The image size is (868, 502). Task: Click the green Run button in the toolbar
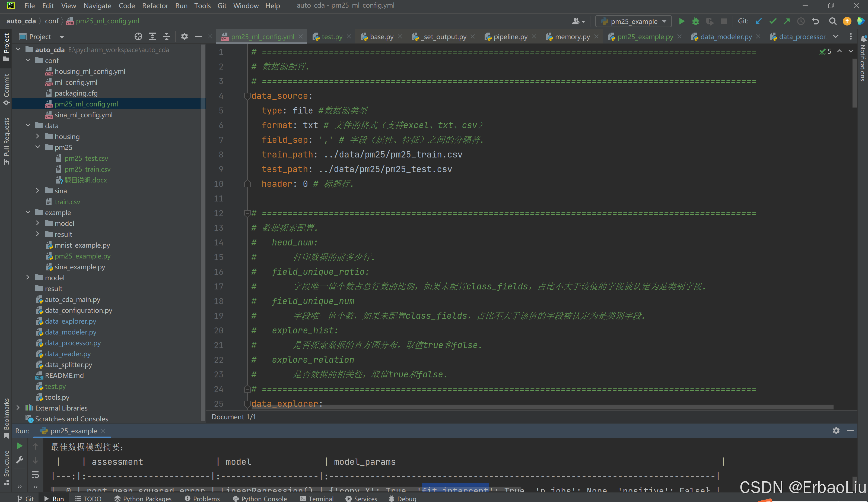tap(681, 21)
